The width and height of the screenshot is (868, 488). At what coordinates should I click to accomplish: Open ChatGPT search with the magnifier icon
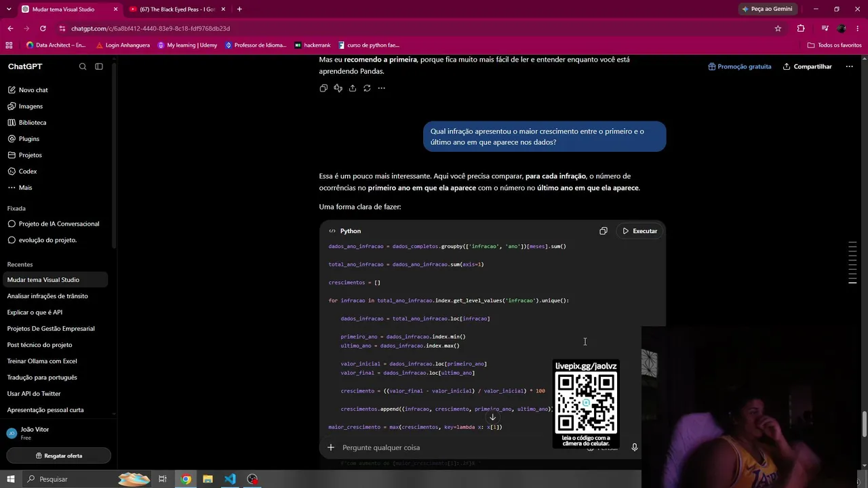click(x=83, y=66)
